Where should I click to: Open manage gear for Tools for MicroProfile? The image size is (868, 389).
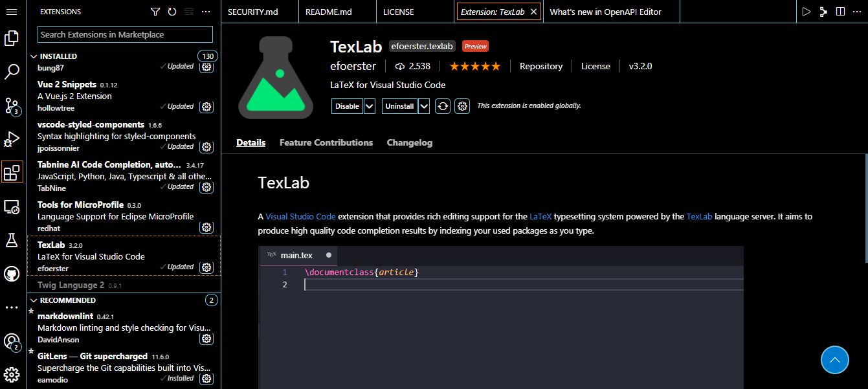coord(206,227)
